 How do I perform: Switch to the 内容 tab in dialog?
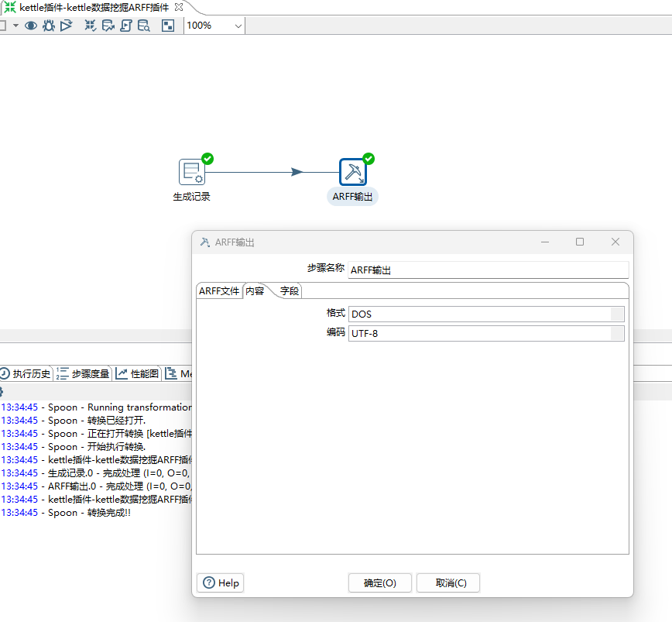tap(255, 291)
